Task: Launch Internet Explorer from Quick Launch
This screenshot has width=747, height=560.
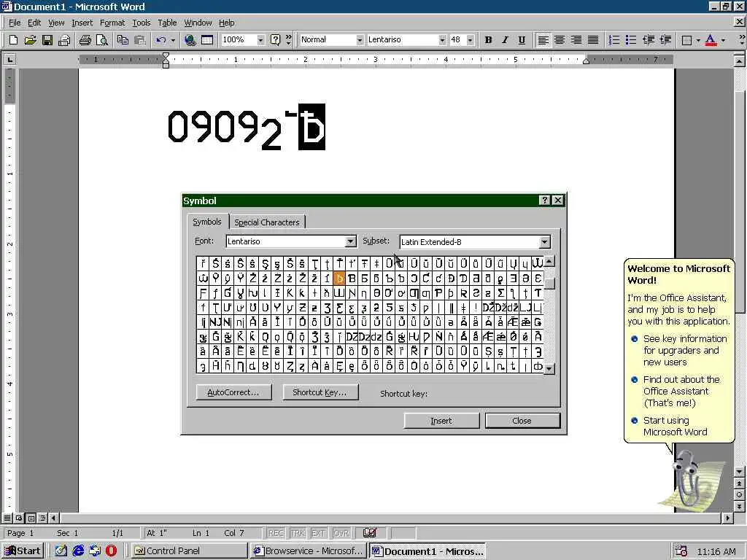Action: pyautogui.click(x=78, y=551)
